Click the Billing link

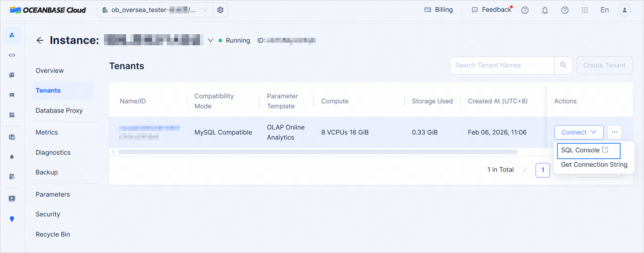click(x=439, y=10)
